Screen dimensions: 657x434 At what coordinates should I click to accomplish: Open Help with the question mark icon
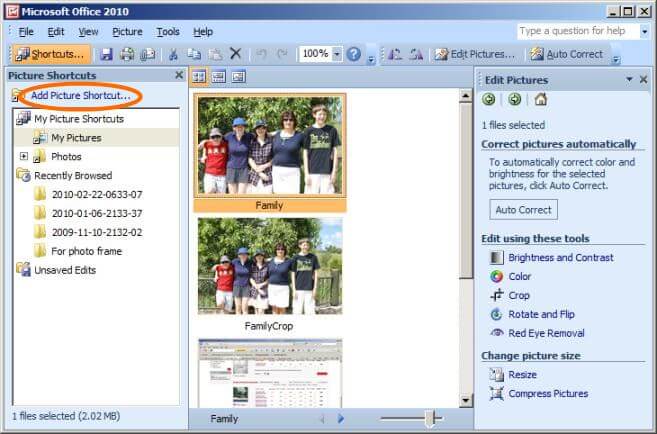354,54
